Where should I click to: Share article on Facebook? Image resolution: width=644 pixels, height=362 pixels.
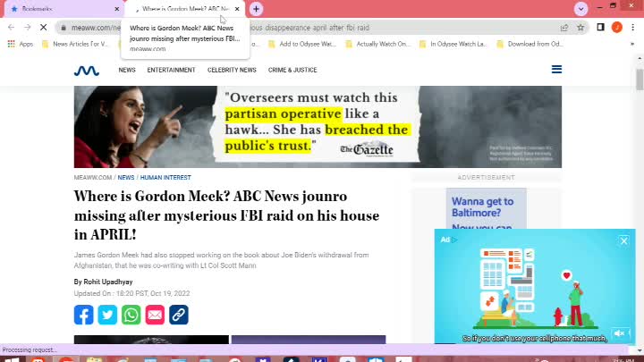point(84,315)
